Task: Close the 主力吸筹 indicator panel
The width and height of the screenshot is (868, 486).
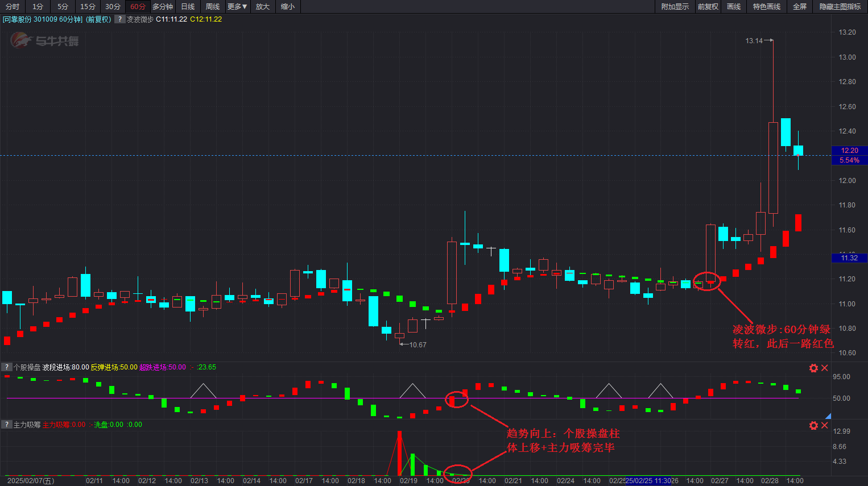Action: (825, 425)
